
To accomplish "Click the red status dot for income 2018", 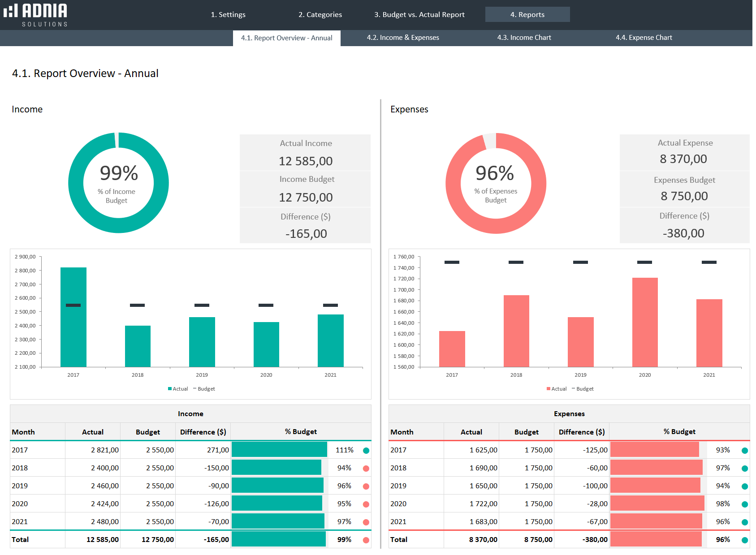I will coord(366,469).
